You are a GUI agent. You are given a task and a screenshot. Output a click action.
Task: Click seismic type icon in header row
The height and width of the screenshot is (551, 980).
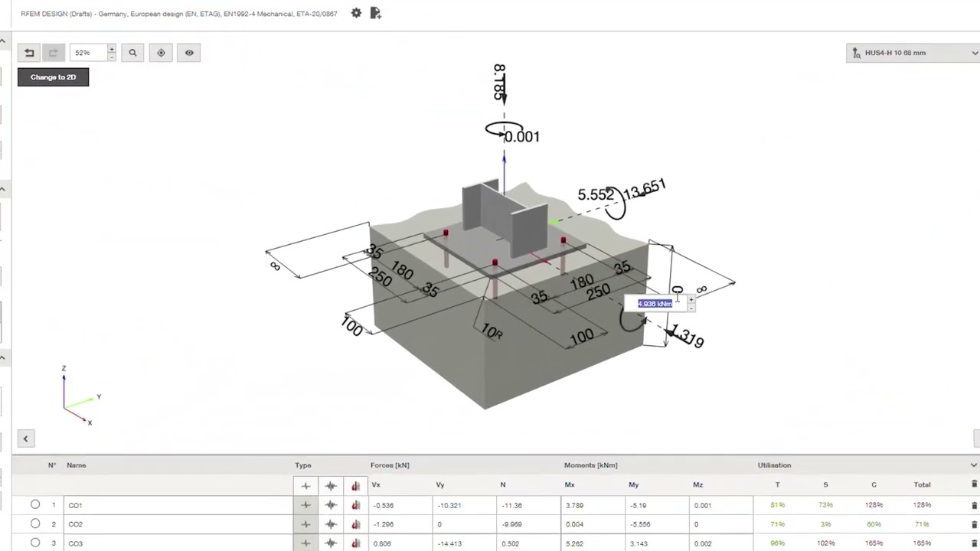(331, 485)
